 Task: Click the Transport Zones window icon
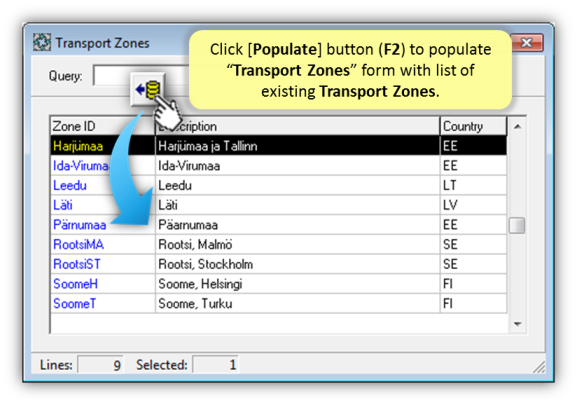(42, 43)
